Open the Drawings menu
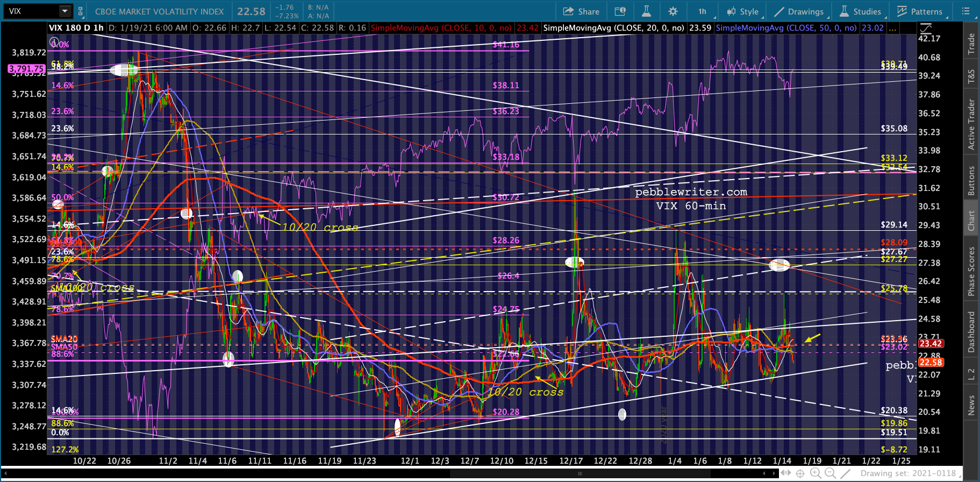The image size is (980, 482). 799,11
